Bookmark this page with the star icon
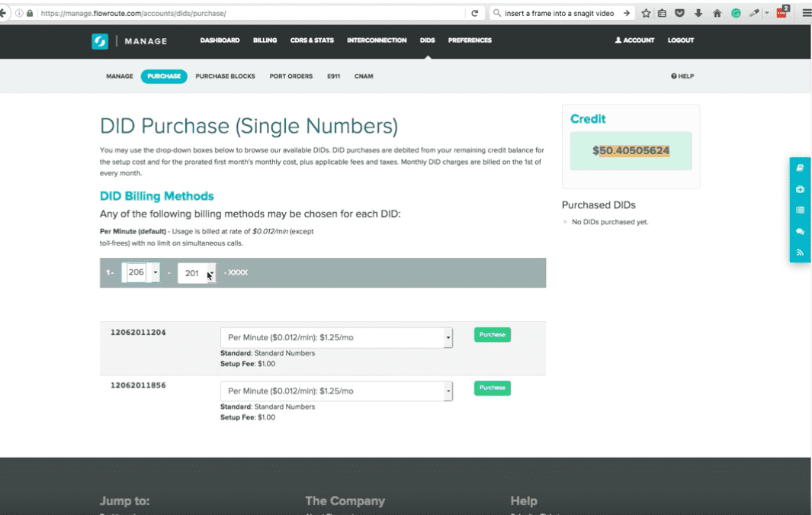The image size is (812, 515). 646,13
